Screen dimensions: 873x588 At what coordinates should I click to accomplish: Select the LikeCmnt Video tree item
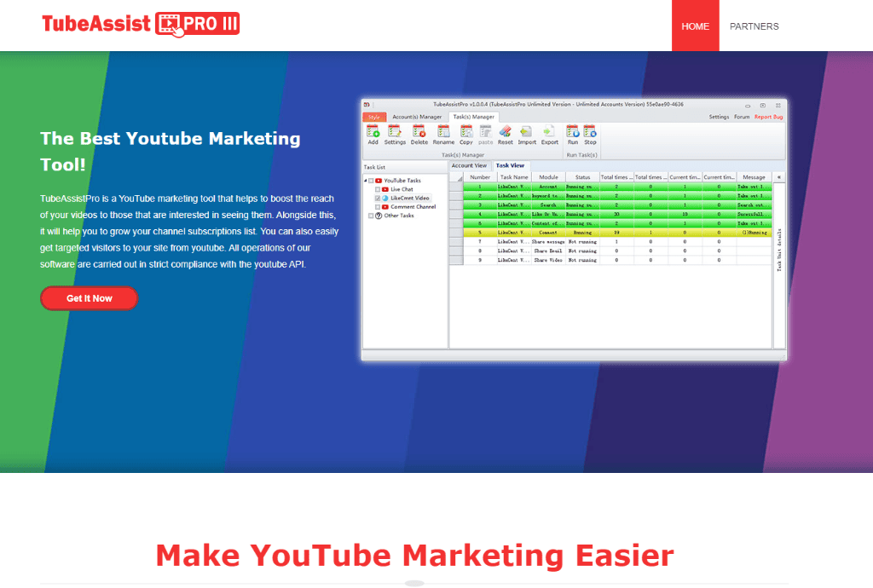pyautogui.click(x=410, y=198)
